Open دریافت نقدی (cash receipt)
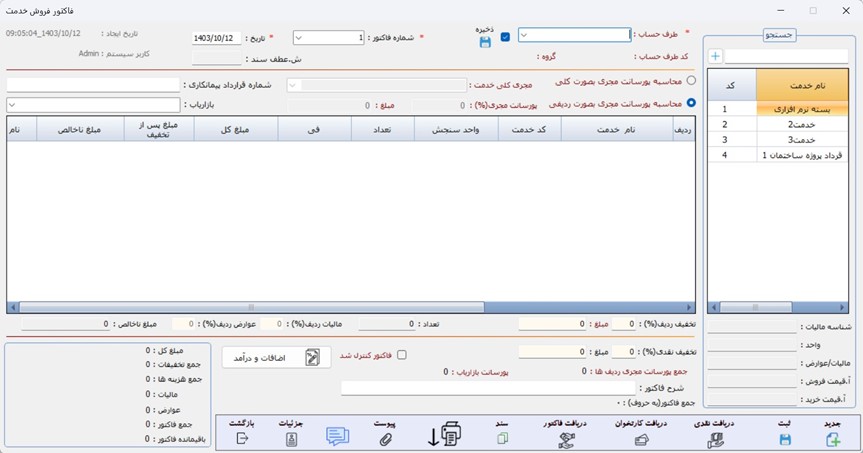Screen dimensions: 863x453 715,438
